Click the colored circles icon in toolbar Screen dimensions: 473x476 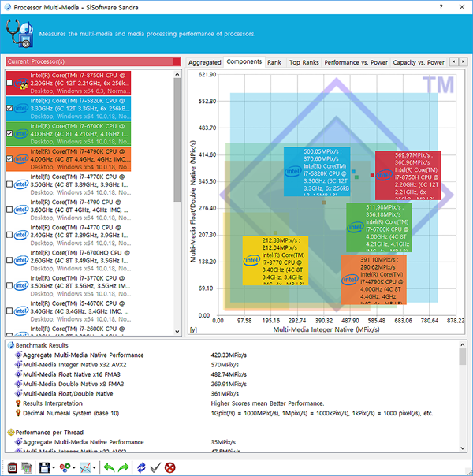(x=65, y=467)
